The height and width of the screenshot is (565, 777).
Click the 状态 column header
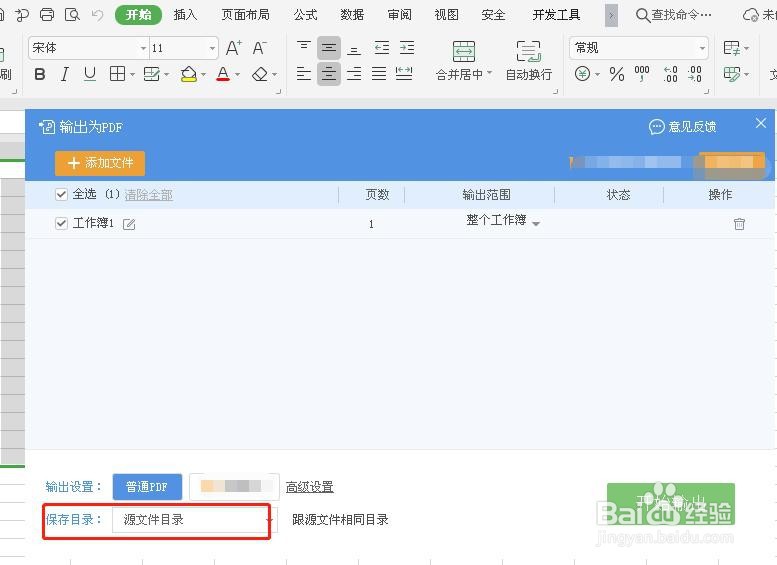(618, 195)
